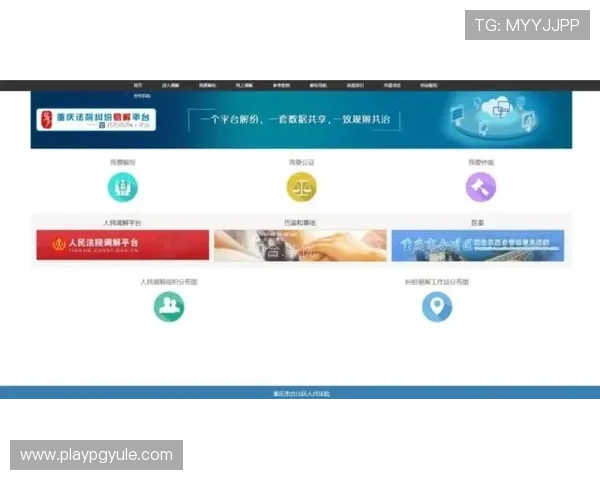The width and height of the screenshot is (600, 480).
Task: Open 参考案例 in the navigation bar
Action: coord(281,85)
